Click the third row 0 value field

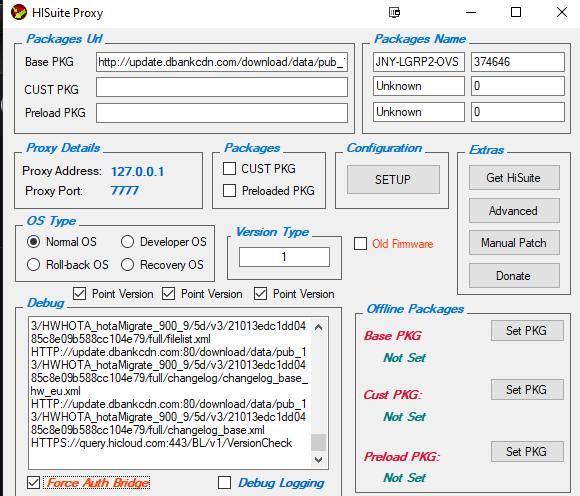517,112
